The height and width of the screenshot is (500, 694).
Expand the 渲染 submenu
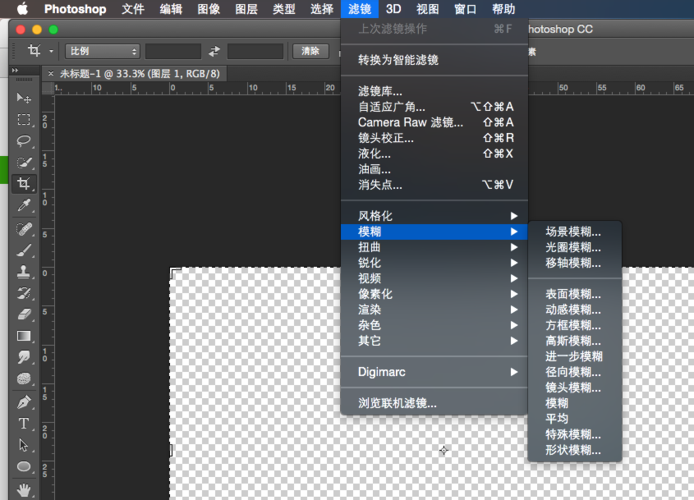[x=434, y=309]
